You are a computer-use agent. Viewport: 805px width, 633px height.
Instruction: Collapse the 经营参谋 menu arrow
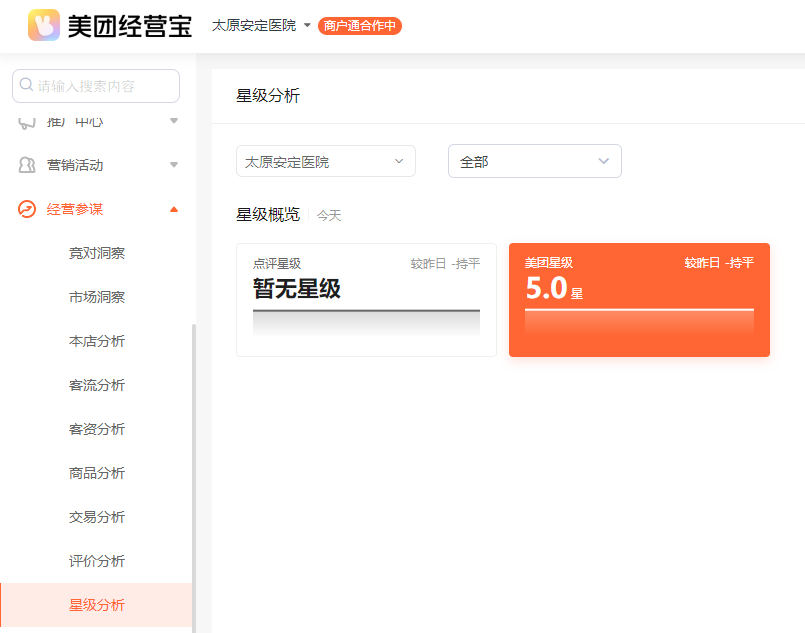point(174,209)
